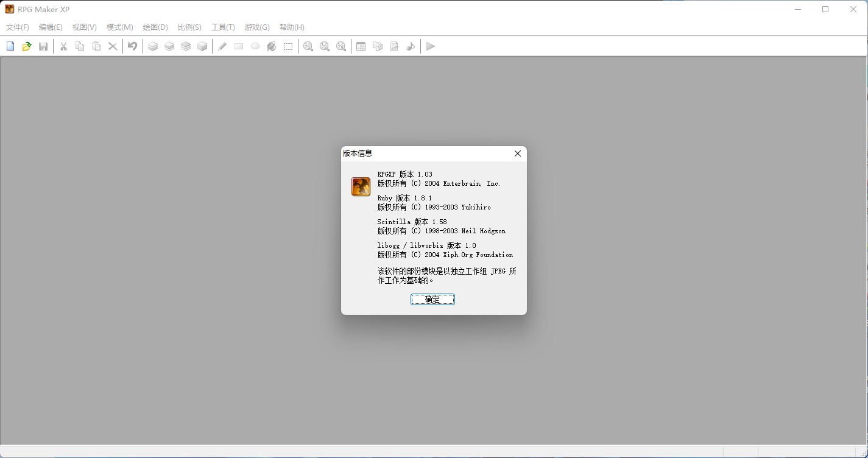
Task: Open the 帮助(H) menu
Action: [292, 27]
